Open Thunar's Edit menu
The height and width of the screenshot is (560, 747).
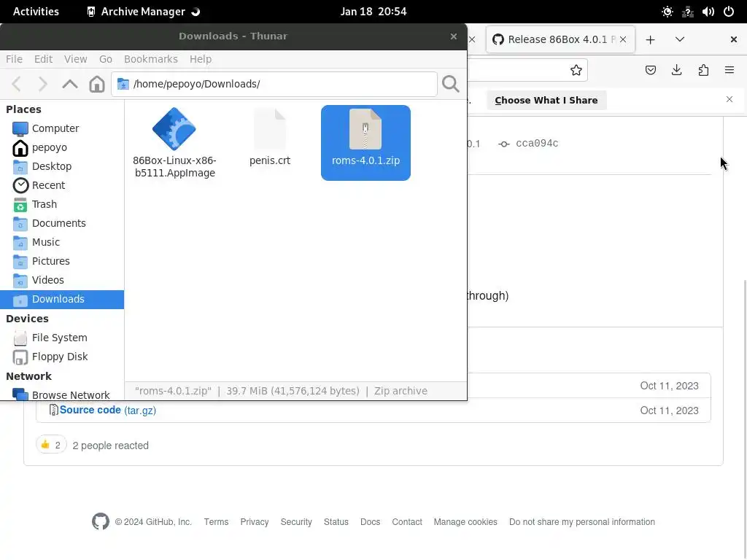[x=43, y=59]
